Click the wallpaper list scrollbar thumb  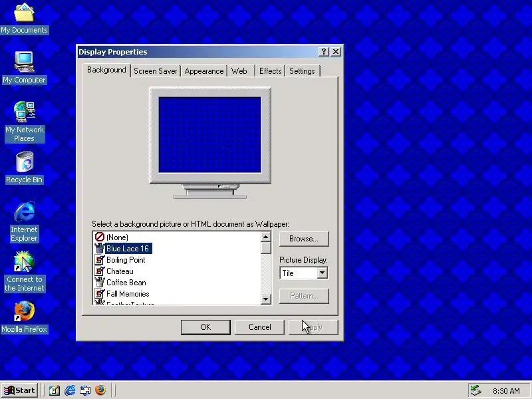pos(266,248)
